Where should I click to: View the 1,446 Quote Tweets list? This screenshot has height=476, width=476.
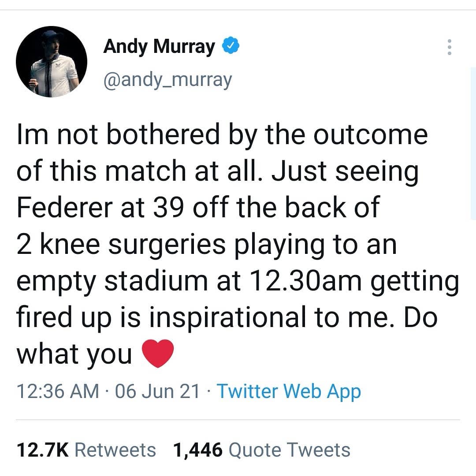coord(262,450)
